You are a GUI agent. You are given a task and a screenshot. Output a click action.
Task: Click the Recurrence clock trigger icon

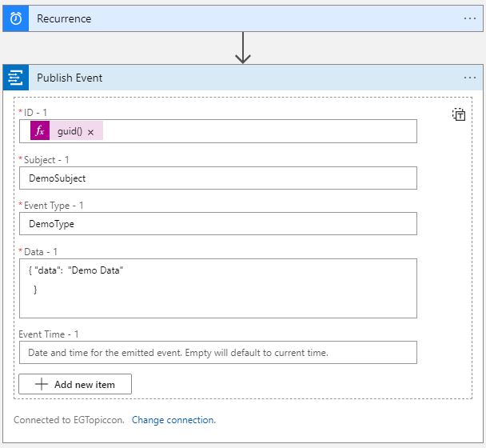pos(16,18)
